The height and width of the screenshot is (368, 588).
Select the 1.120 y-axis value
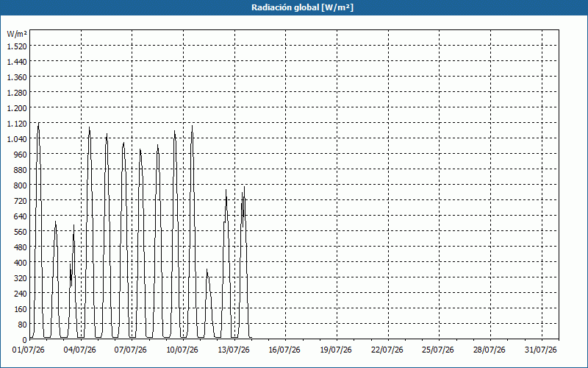pos(17,124)
